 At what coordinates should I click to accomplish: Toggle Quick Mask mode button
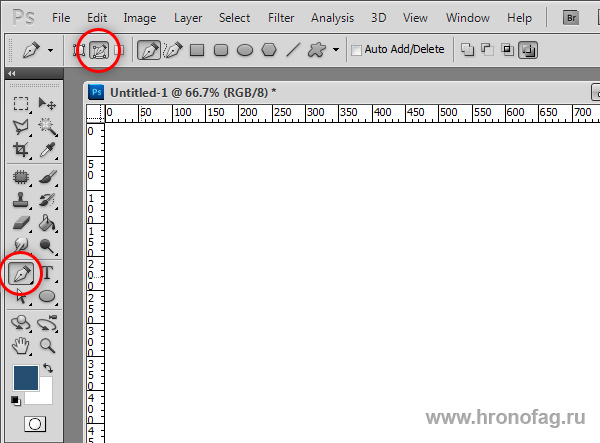tap(34, 424)
